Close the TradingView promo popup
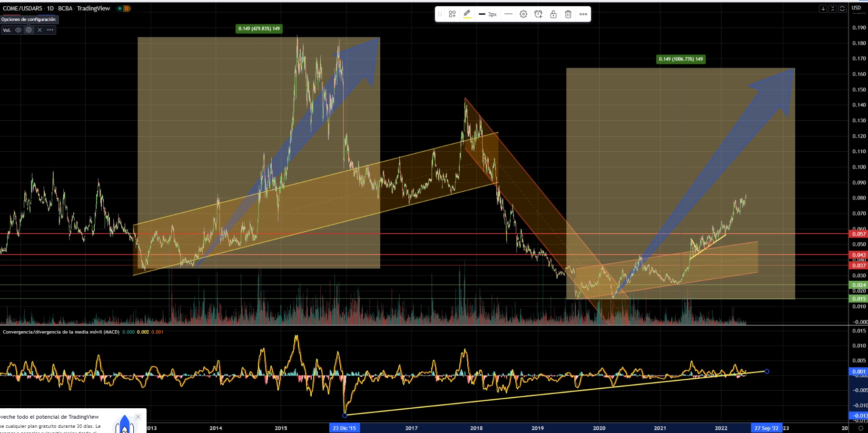Image resolution: width=868 pixels, height=433 pixels. point(138,417)
